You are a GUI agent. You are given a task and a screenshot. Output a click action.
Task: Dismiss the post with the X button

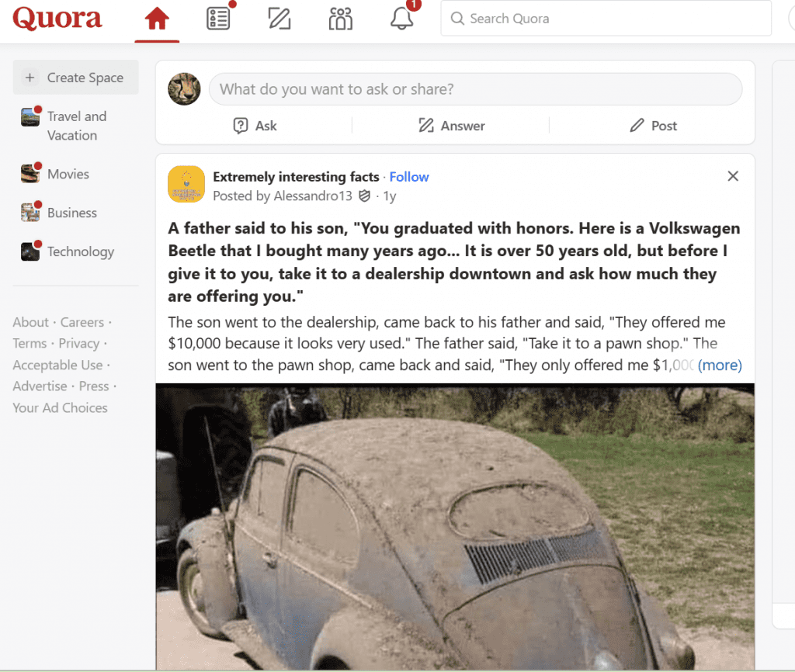point(732,176)
